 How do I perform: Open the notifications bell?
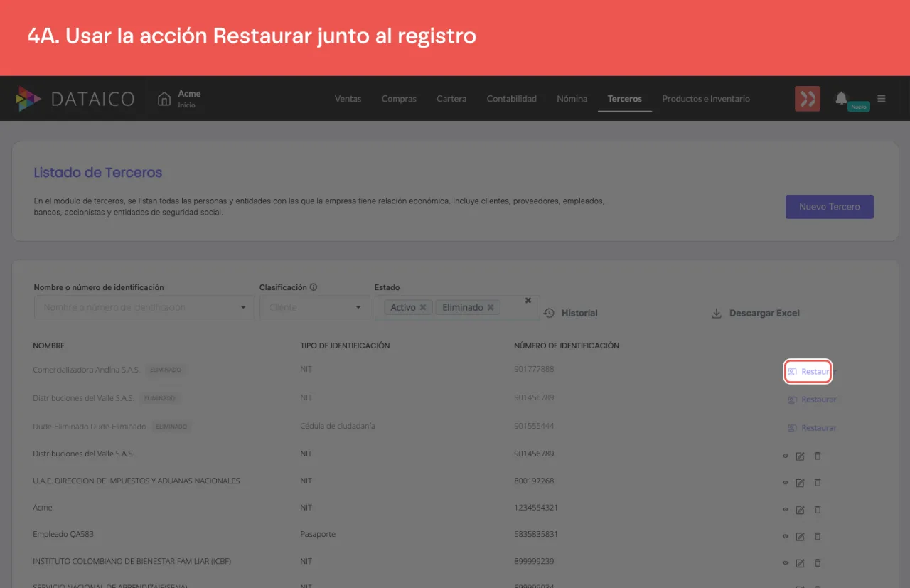(x=842, y=98)
